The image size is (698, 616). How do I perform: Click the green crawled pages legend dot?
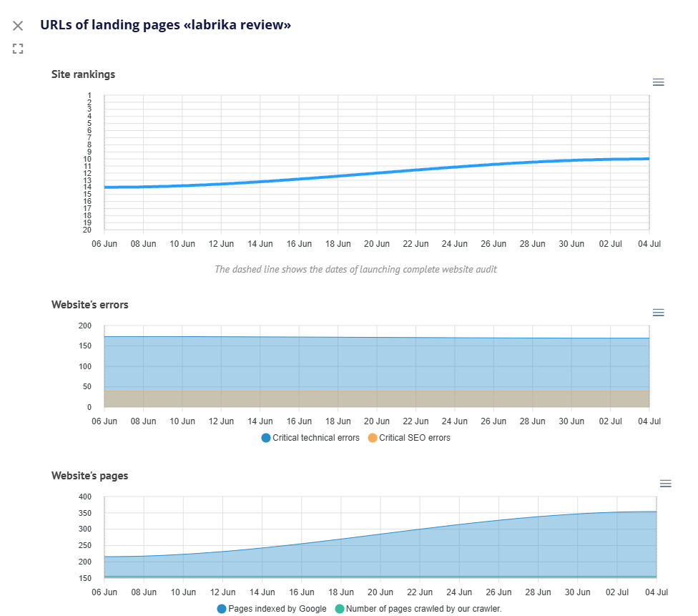point(339,609)
